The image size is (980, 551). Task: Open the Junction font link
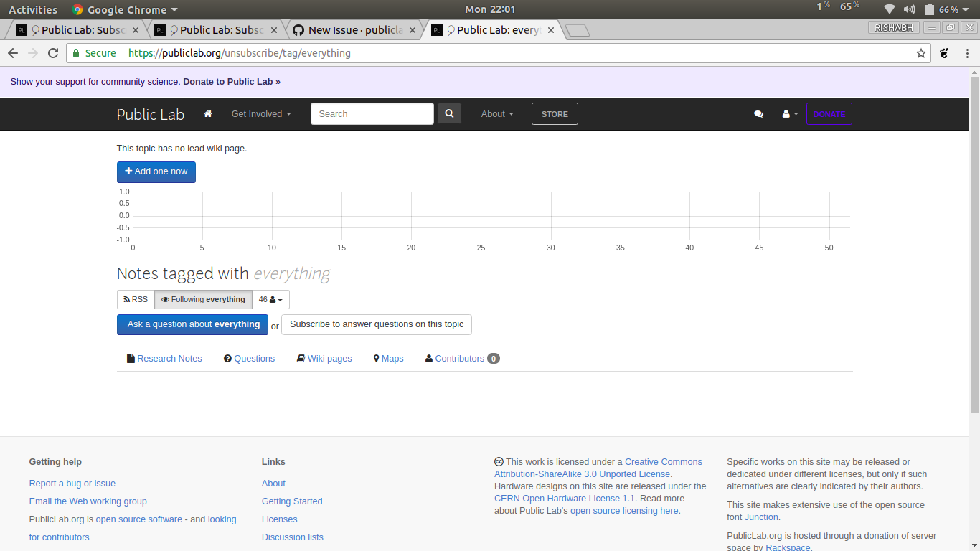tap(761, 517)
